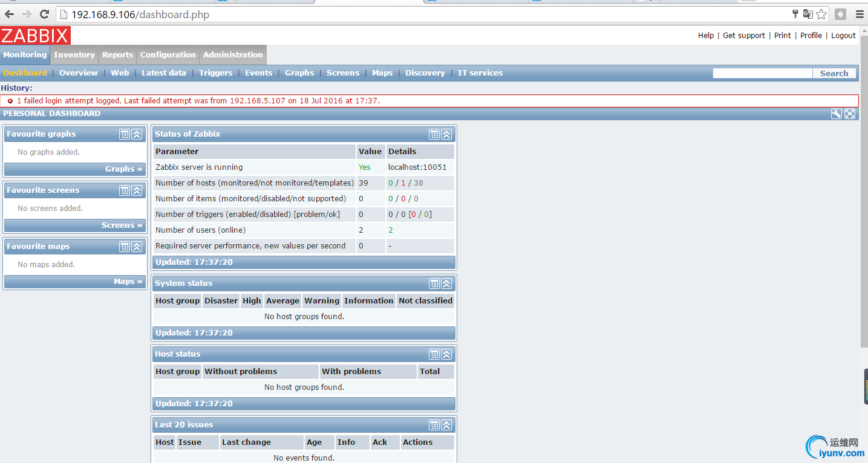Open the Events submenu item

[x=259, y=73]
